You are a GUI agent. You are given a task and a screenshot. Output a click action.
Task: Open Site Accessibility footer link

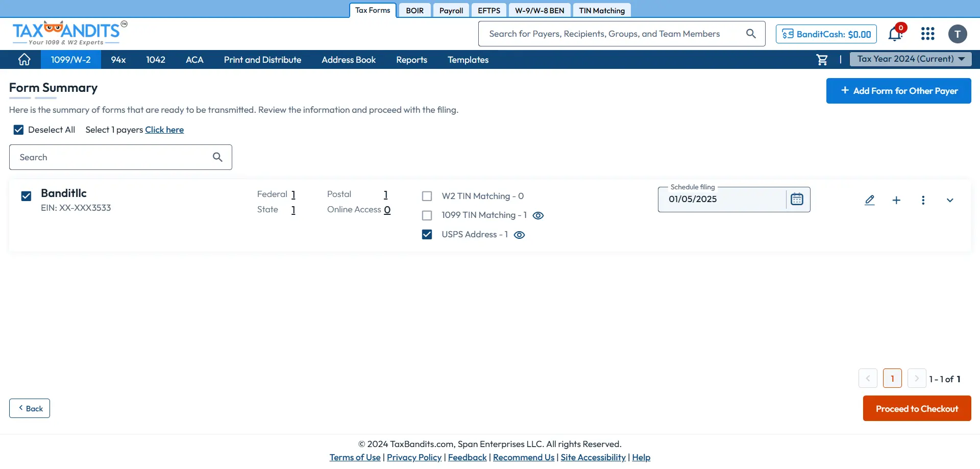click(x=593, y=457)
